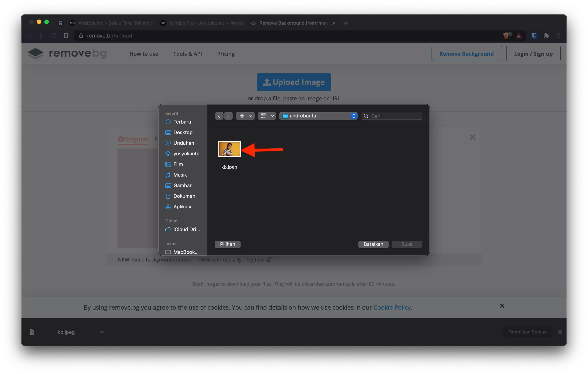Viewport: 588px width, 374px height.
Task: Close the image result panel
Action: click(472, 137)
